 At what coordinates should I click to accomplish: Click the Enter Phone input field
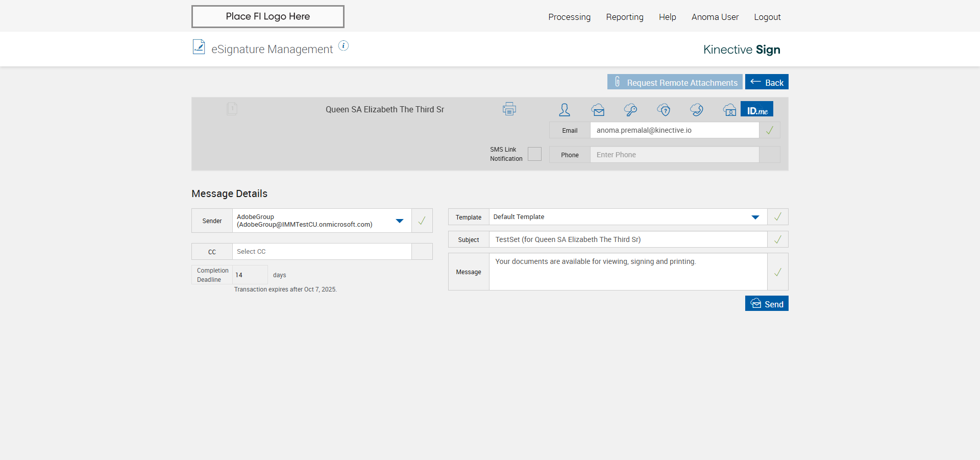click(674, 155)
